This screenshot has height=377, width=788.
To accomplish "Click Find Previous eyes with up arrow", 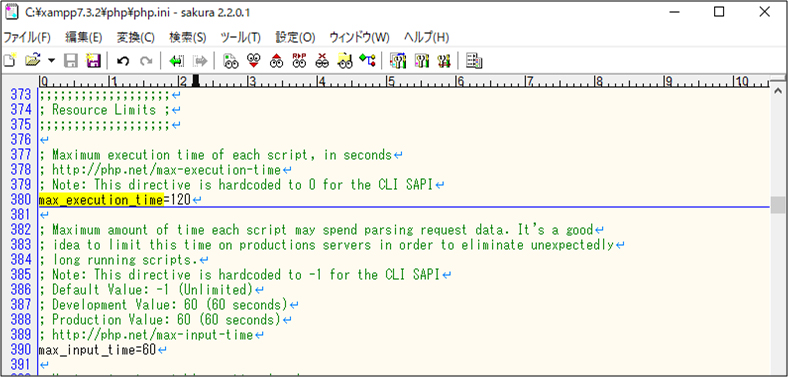I will pyautogui.click(x=276, y=61).
